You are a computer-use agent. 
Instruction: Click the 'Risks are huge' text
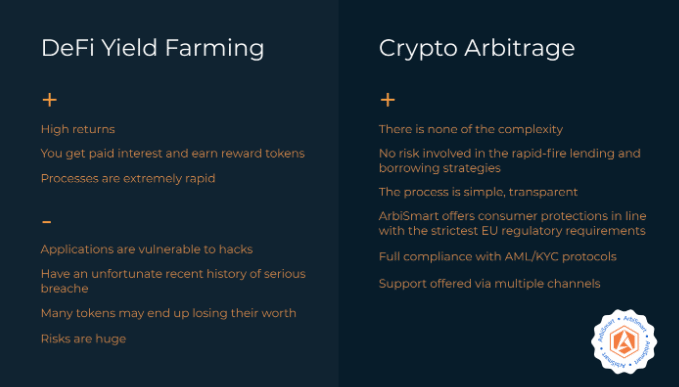pyautogui.click(x=84, y=339)
